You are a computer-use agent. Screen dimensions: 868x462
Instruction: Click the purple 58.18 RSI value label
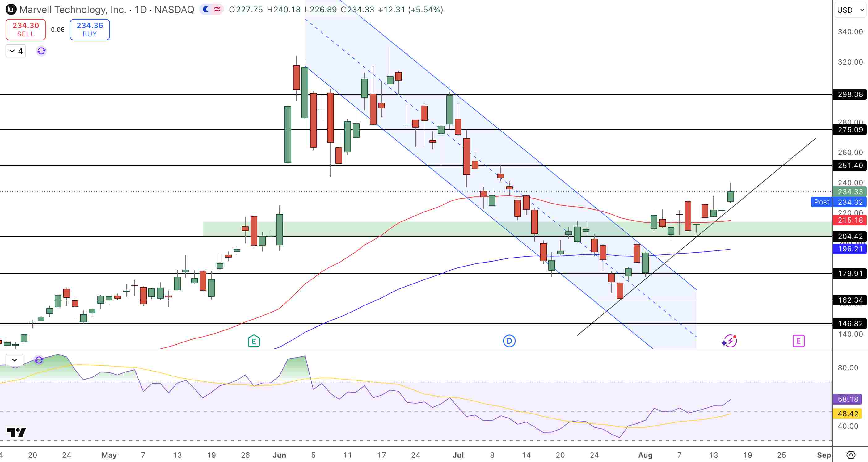point(847,399)
